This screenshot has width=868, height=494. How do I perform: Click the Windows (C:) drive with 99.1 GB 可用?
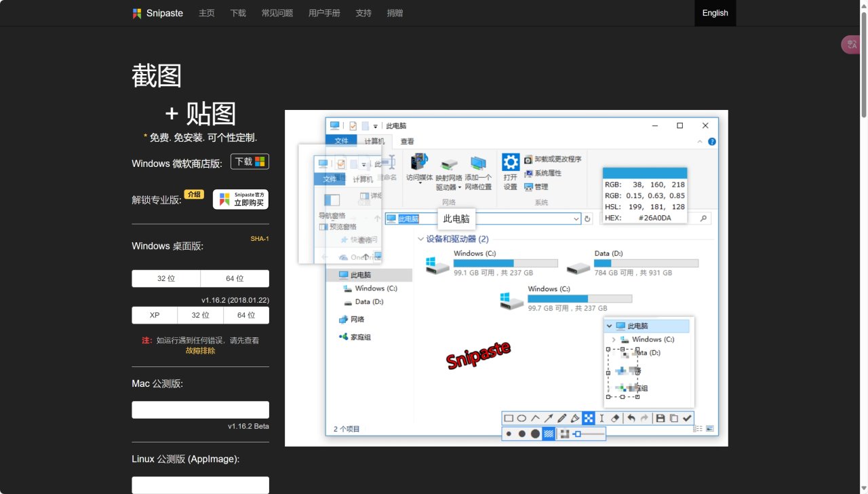[492, 263]
